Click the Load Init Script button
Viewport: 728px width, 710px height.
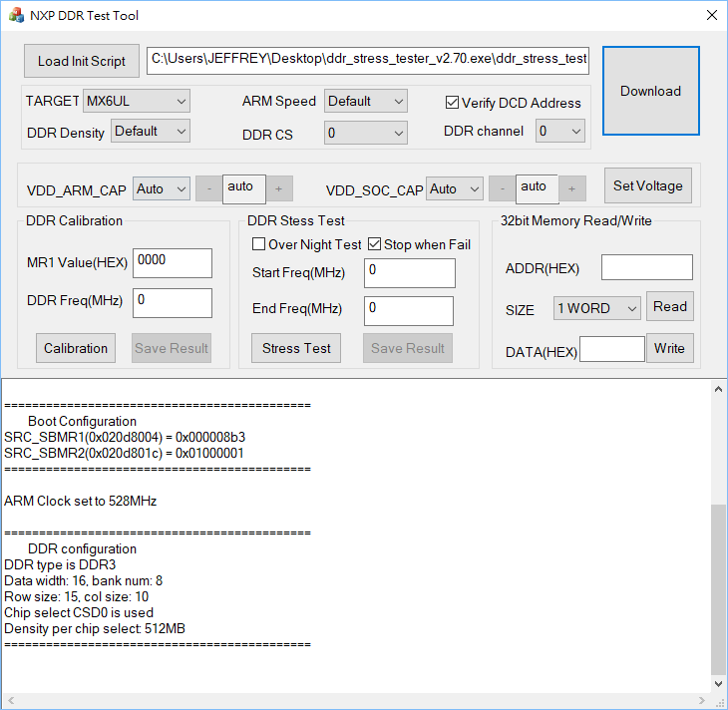coord(81,61)
